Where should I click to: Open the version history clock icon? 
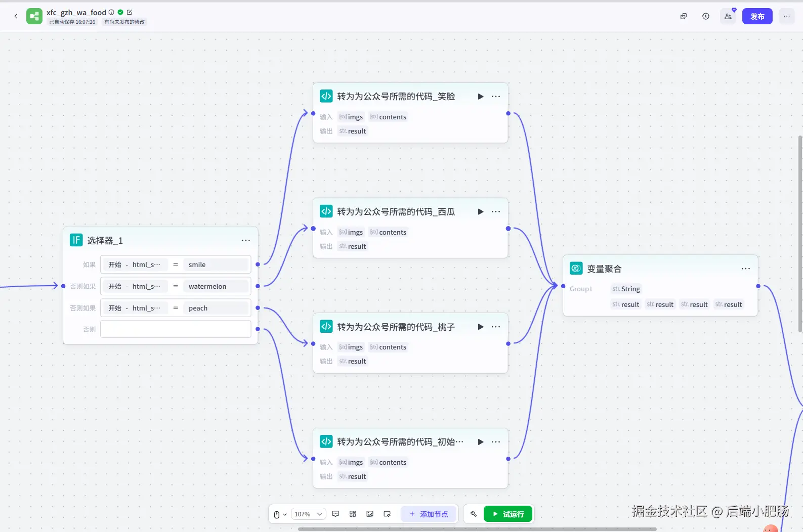click(x=706, y=16)
